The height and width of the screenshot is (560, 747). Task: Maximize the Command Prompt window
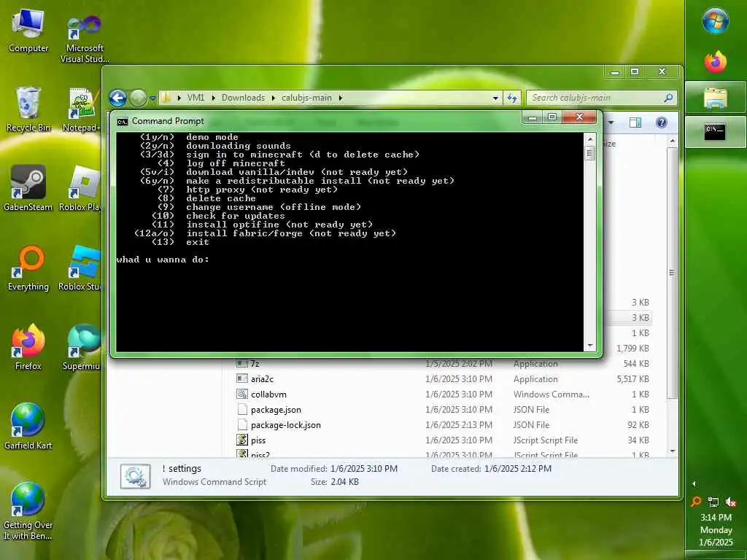click(x=552, y=117)
